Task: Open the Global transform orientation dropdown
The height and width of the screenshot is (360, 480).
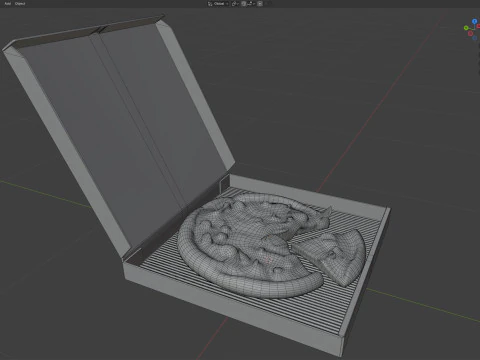Action: click(218, 4)
